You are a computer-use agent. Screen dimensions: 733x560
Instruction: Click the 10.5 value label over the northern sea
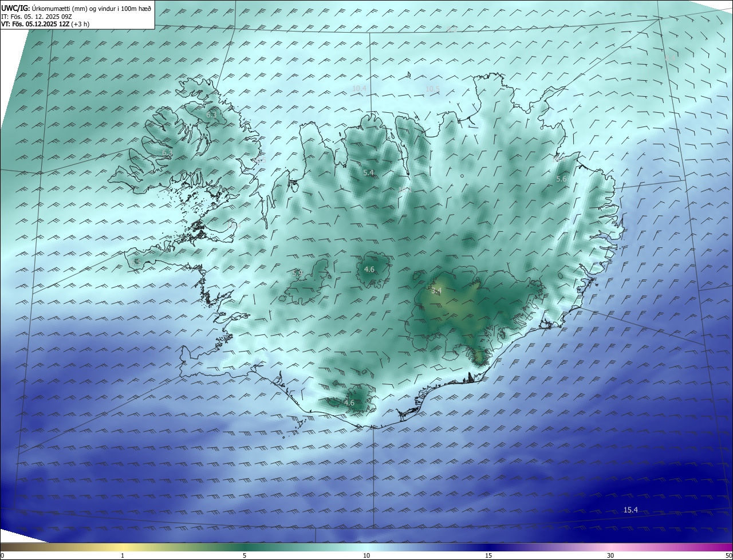click(x=432, y=89)
